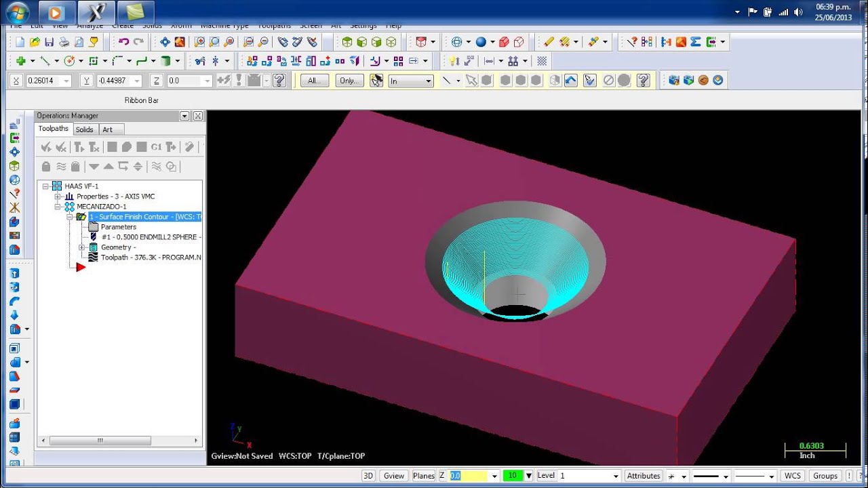The image size is (868, 488).
Task: Toggle the screen grid display
Action: [x=542, y=61]
